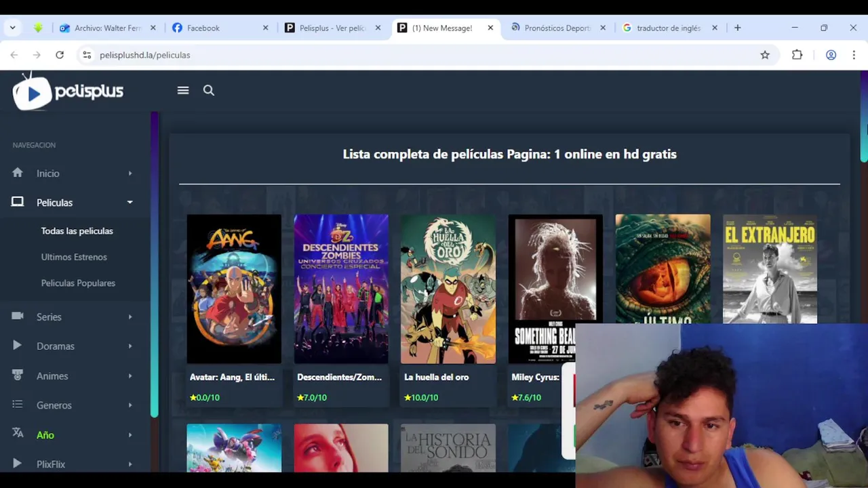Click the dragon eye movie poster
This screenshot has height=488, width=868.
pyautogui.click(x=663, y=269)
